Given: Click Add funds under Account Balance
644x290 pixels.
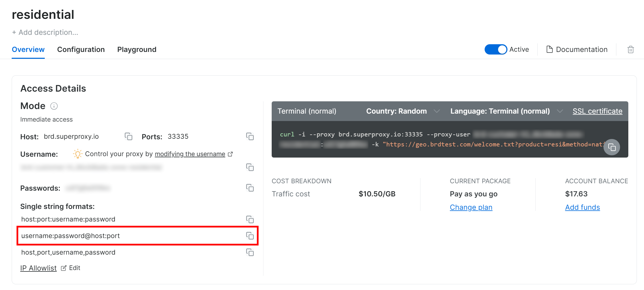Looking at the screenshot, I should click(x=582, y=207).
